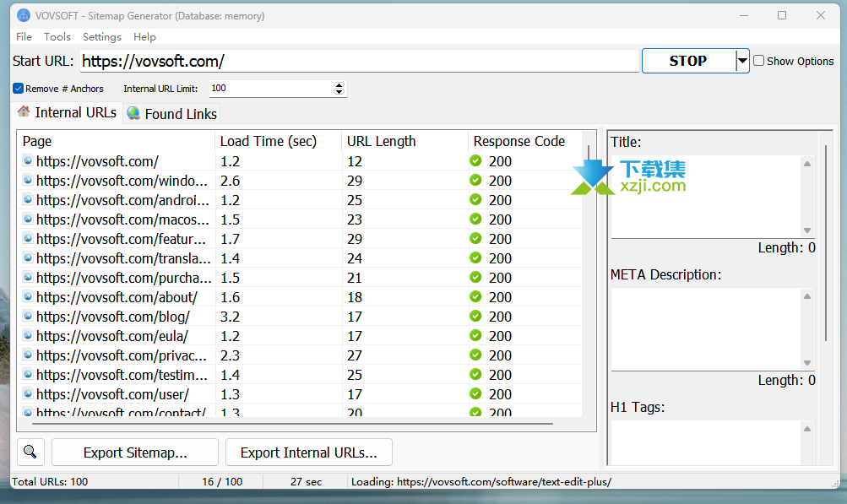
Task: Click URL length value 12
Action: pyautogui.click(x=355, y=161)
